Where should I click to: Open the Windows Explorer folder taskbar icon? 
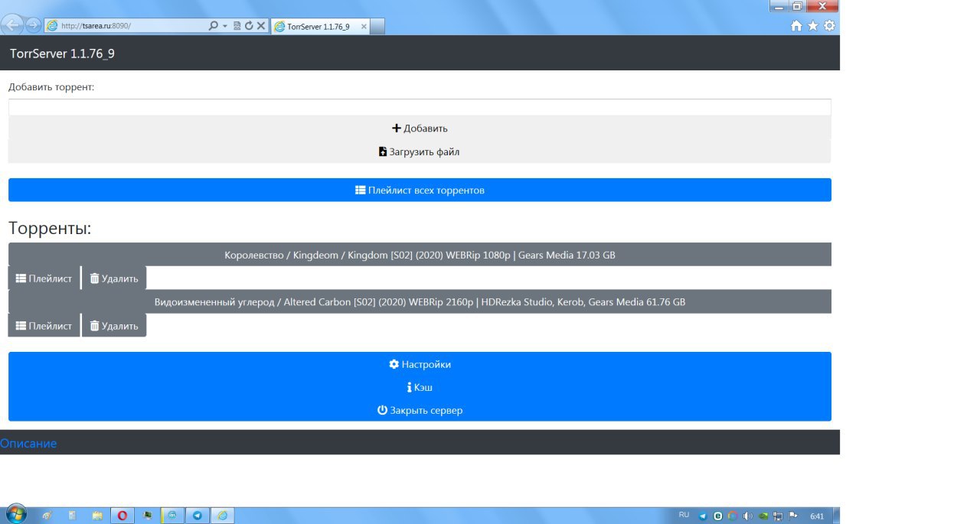pos(96,516)
